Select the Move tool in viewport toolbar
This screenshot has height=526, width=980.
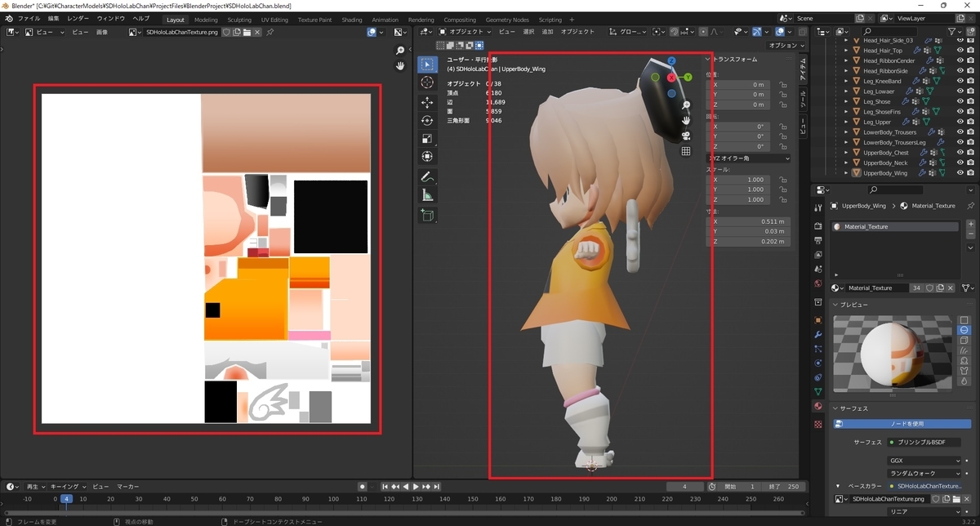[427, 102]
